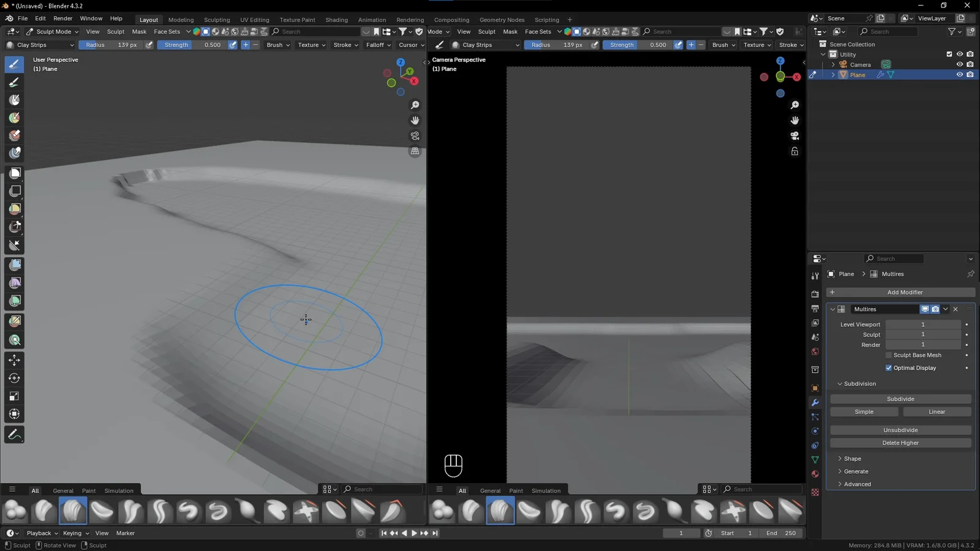This screenshot has height=551, width=980.
Task: Open the Object Data green triangle properties tab
Action: [x=815, y=459]
